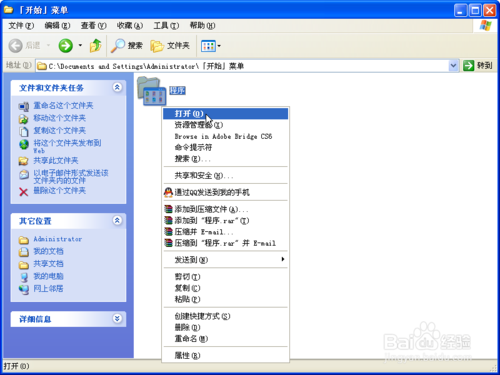This screenshot has width=500, height=375.
Task: Choose Browse in Adobe Bridge CS6
Action: (226, 136)
